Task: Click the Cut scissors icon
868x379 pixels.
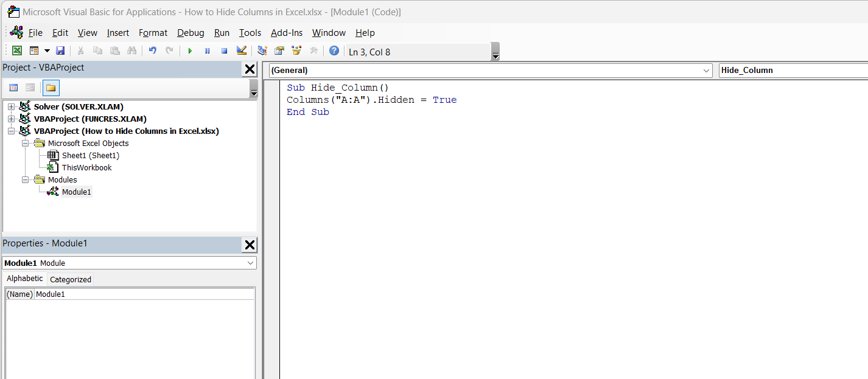Action: 81,51
